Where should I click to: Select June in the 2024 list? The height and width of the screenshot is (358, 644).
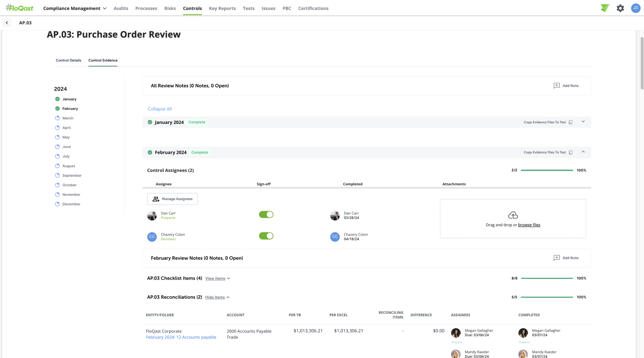click(x=67, y=147)
